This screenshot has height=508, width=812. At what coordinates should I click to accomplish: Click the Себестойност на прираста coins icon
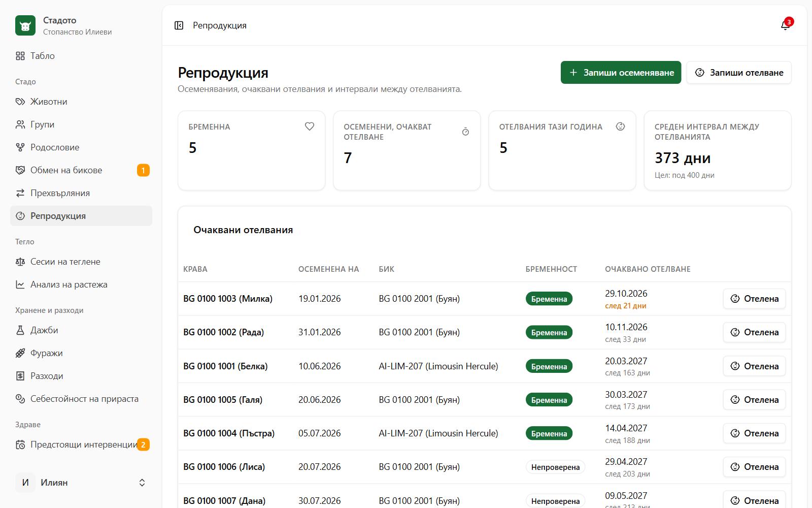pyautogui.click(x=20, y=399)
